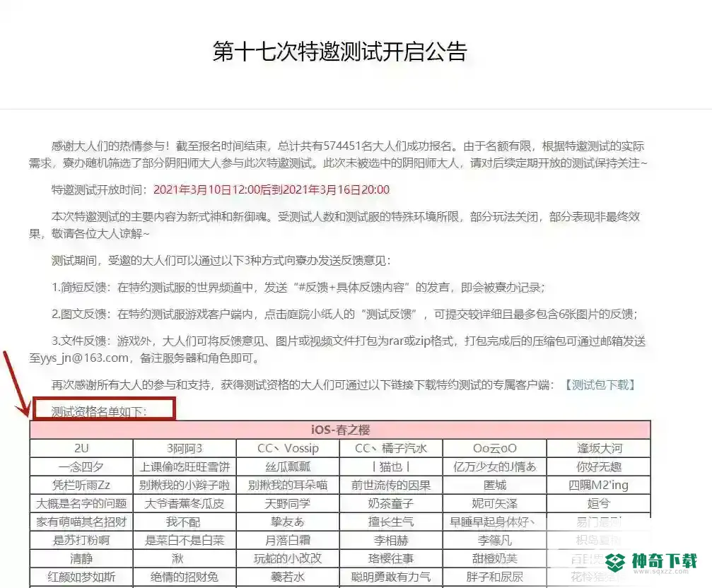Screen dimensions: 712x588
Task: Click table cell 亿万少女的J情あ
Action: (x=494, y=467)
